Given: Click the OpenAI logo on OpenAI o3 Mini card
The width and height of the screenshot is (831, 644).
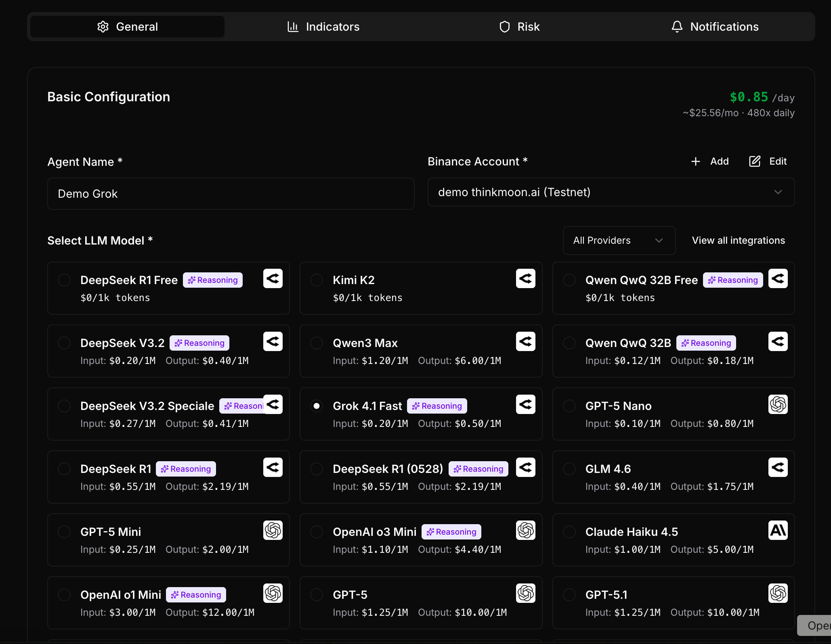Looking at the screenshot, I should coord(525,530).
